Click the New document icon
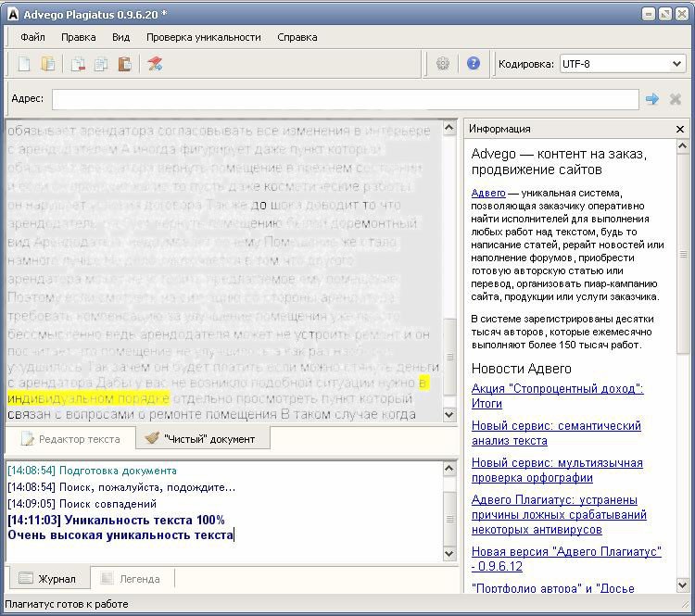This screenshot has height=616, width=695. [x=25, y=64]
